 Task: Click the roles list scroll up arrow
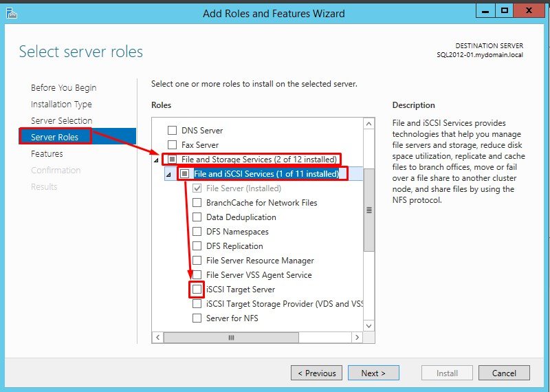pos(369,124)
